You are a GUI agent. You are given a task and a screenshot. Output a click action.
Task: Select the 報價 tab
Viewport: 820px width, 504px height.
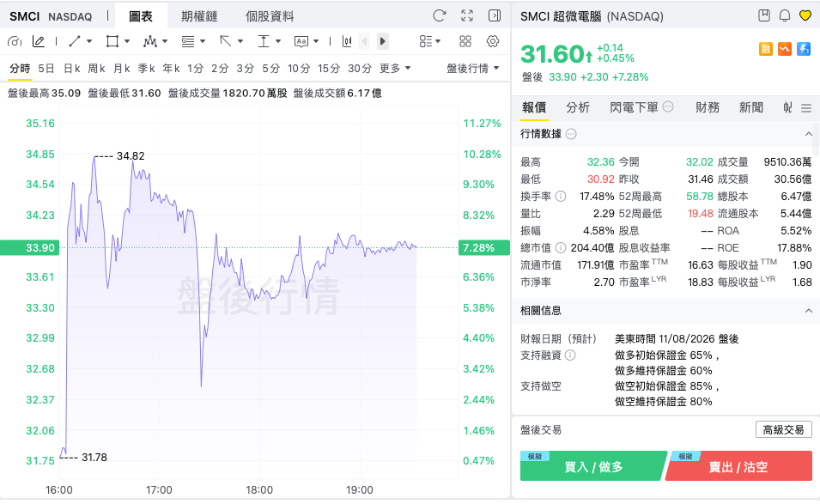pos(534,107)
